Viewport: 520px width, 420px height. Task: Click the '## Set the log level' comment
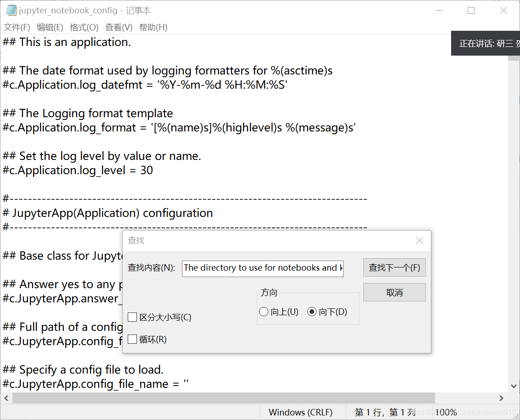click(x=102, y=156)
